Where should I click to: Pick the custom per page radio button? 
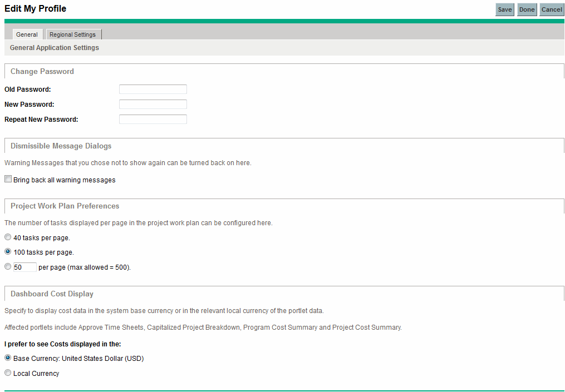(8, 267)
